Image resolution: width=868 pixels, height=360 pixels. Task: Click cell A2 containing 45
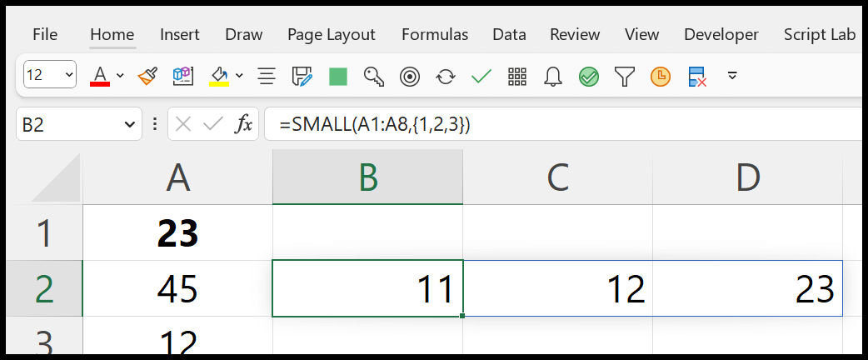177,288
